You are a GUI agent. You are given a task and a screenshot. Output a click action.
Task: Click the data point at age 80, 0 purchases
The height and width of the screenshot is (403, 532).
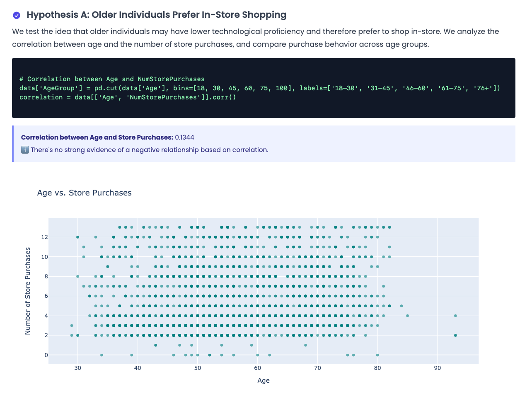377,355
